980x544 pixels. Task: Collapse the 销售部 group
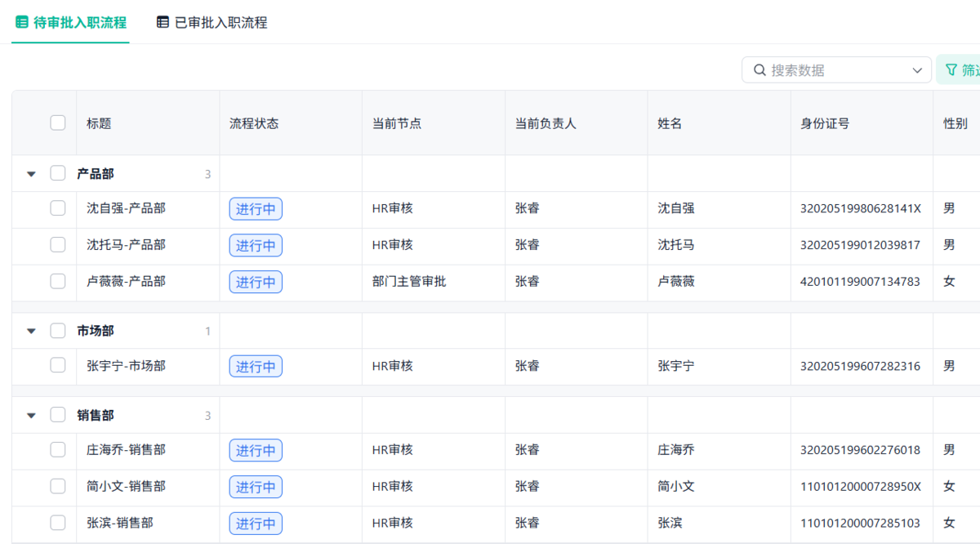[x=31, y=414]
